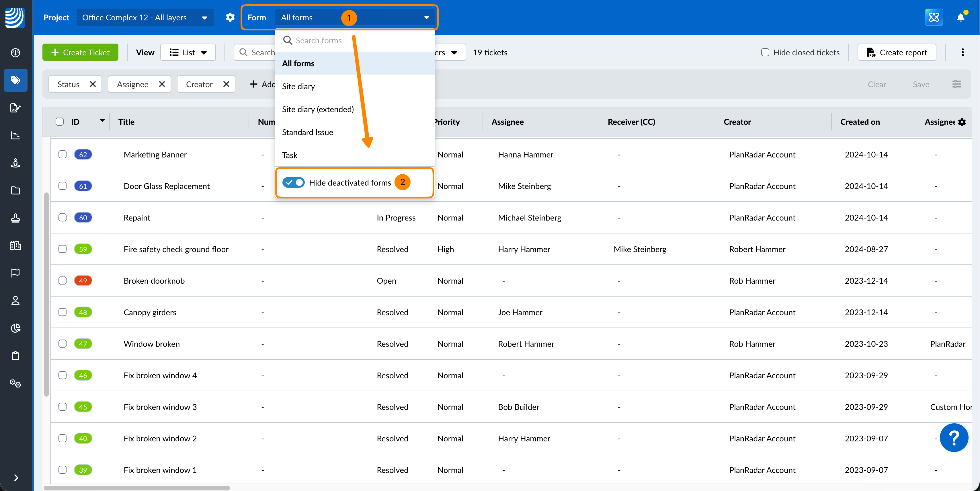The width and height of the screenshot is (980, 491).
Task: Choose Standard Issue from form list
Action: (307, 132)
